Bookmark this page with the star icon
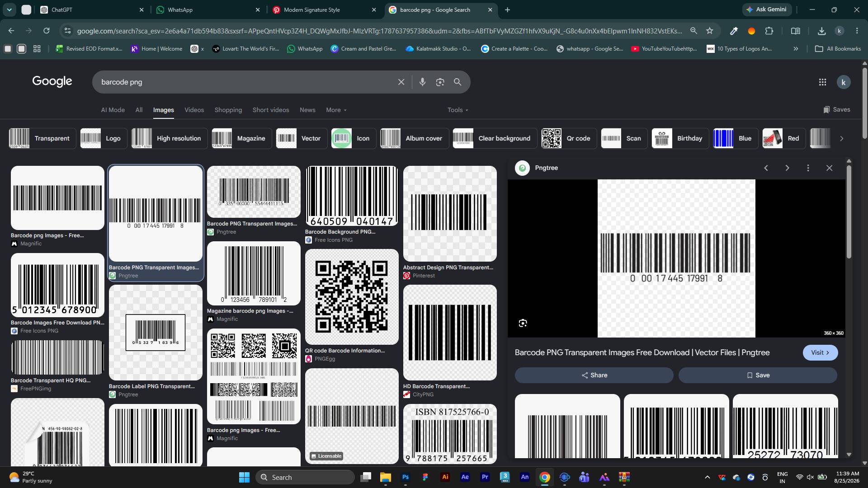Image resolution: width=868 pixels, height=488 pixels. (x=709, y=31)
